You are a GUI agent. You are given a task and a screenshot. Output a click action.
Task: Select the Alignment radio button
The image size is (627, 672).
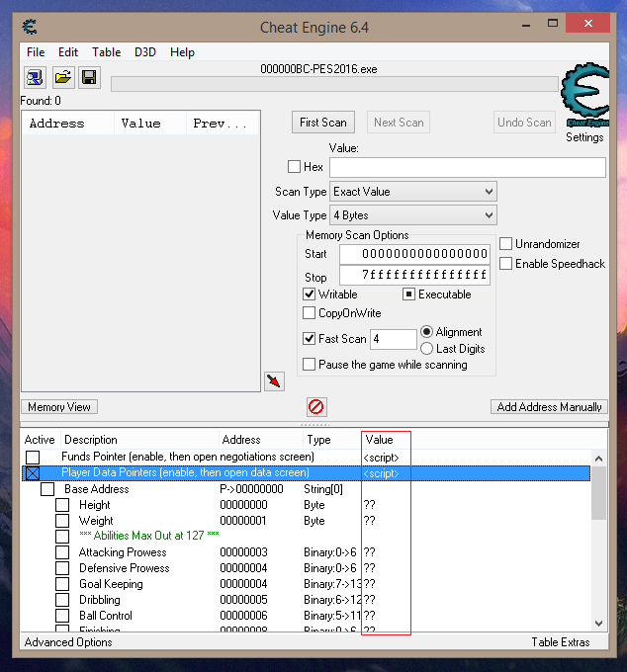[x=426, y=332]
